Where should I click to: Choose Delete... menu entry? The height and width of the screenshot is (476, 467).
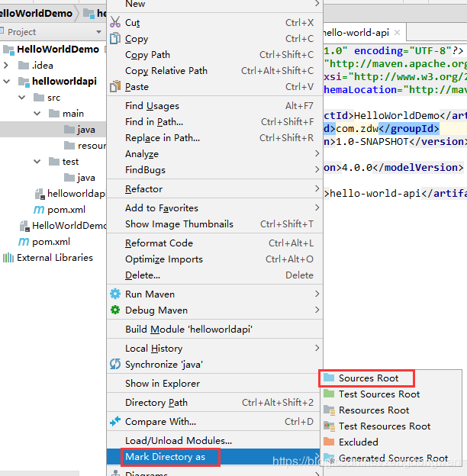(214, 275)
